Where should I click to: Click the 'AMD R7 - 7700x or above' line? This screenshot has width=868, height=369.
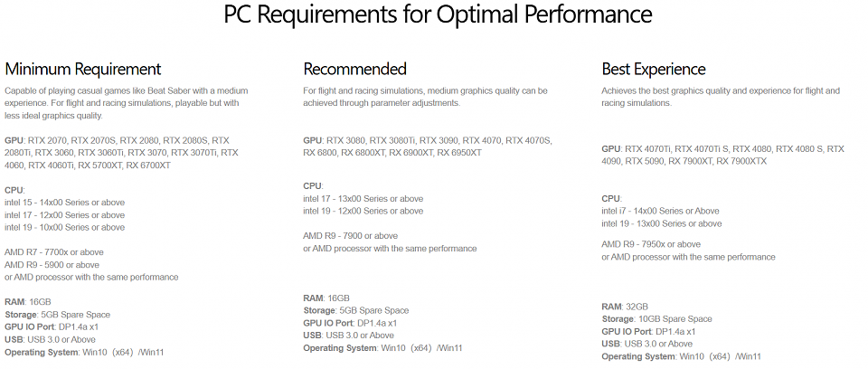pyautogui.click(x=54, y=252)
